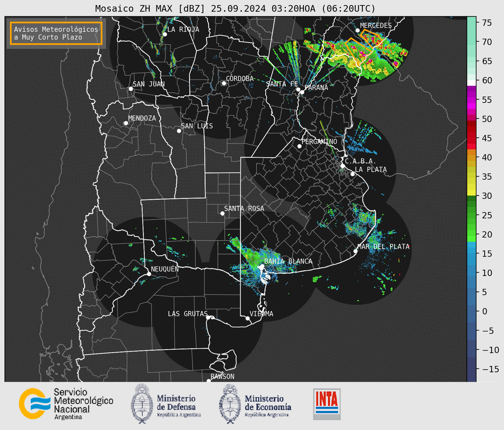This screenshot has width=504, height=430.
Task: Click the 0 dBZ color scale label
Action: tap(484, 311)
